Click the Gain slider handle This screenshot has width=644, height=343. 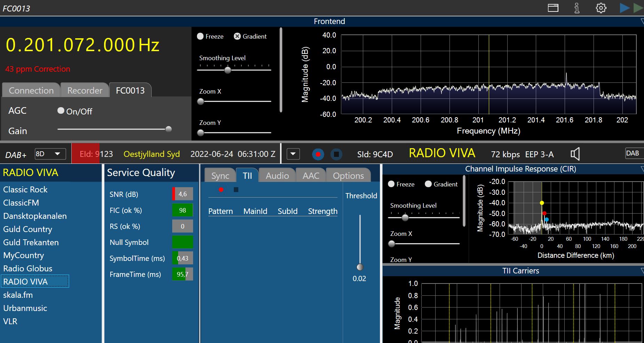pyautogui.click(x=168, y=129)
